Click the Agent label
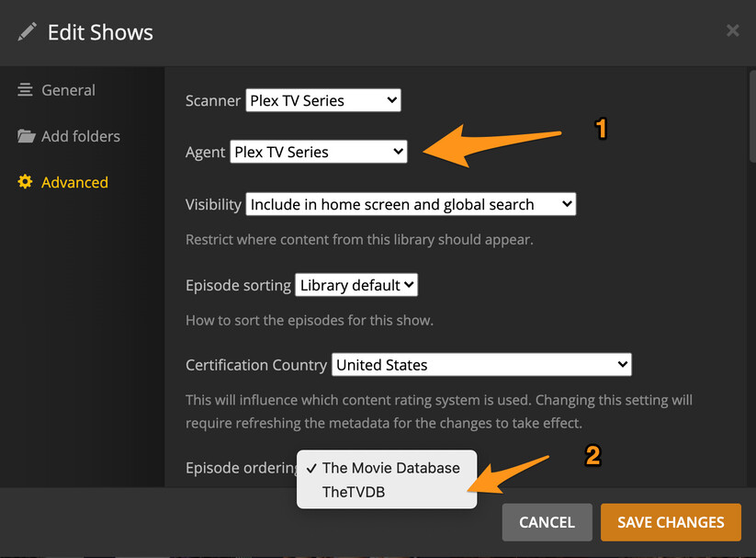This screenshot has height=558, width=756. pyautogui.click(x=205, y=153)
